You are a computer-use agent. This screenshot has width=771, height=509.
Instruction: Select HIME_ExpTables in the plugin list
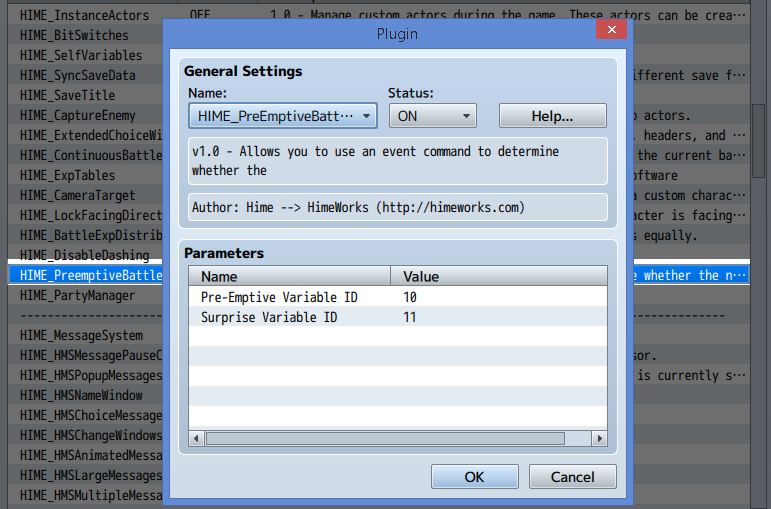click(x=67, y=175)
